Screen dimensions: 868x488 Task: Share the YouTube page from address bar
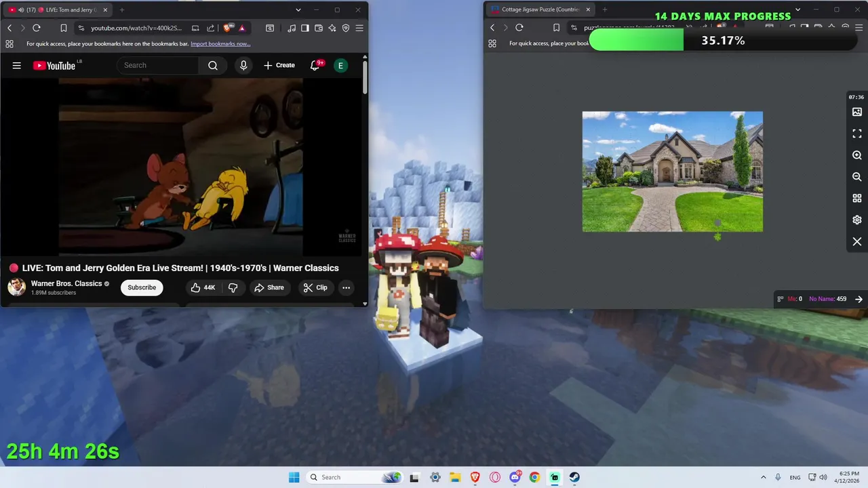pos(210,28)
